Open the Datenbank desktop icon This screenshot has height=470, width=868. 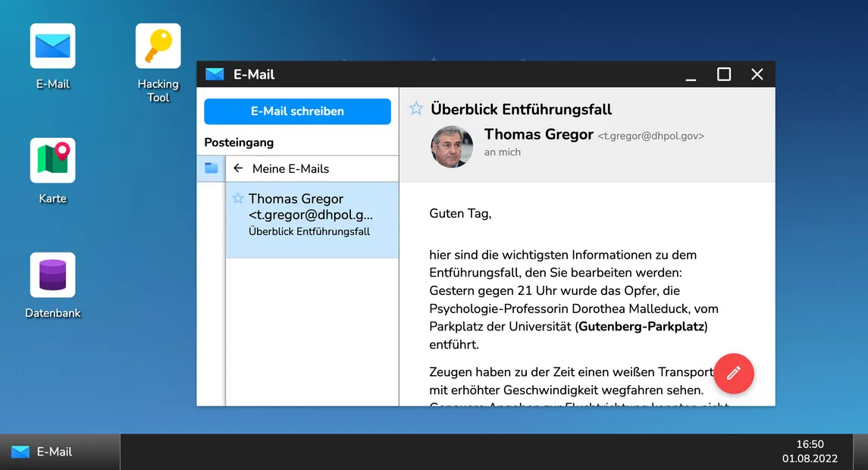tap(52, 275)
